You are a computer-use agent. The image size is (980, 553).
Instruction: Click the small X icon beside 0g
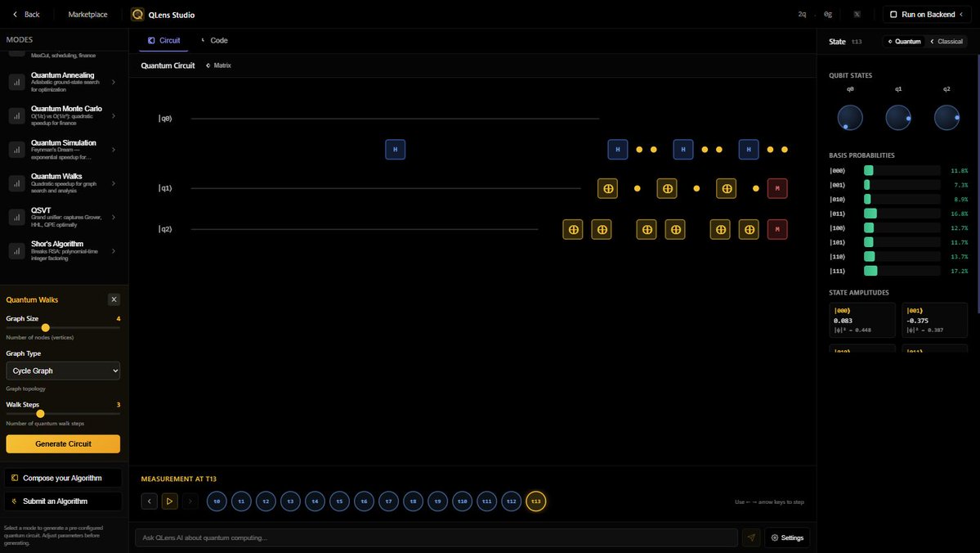pyautogui.click(x=857, y=15)
